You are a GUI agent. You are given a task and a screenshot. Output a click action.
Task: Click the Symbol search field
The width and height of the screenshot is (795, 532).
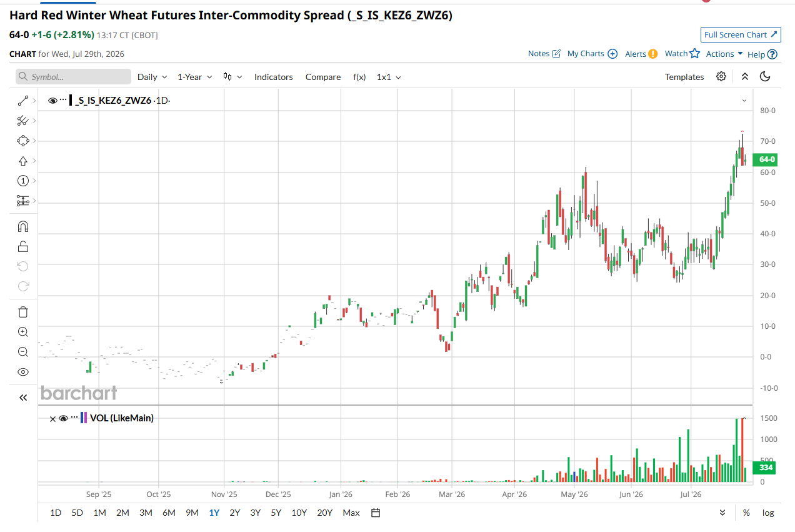click(73, 77)
